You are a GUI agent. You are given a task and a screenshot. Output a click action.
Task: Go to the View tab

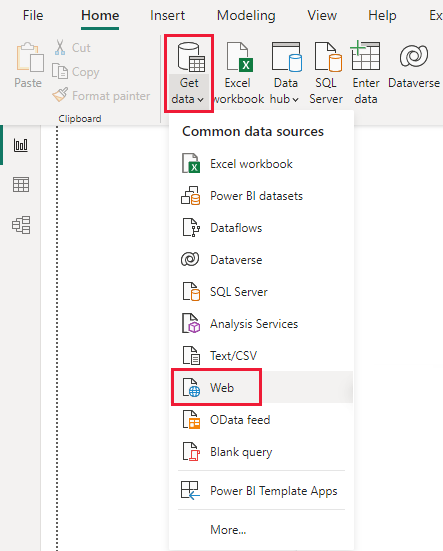(322, 15)
